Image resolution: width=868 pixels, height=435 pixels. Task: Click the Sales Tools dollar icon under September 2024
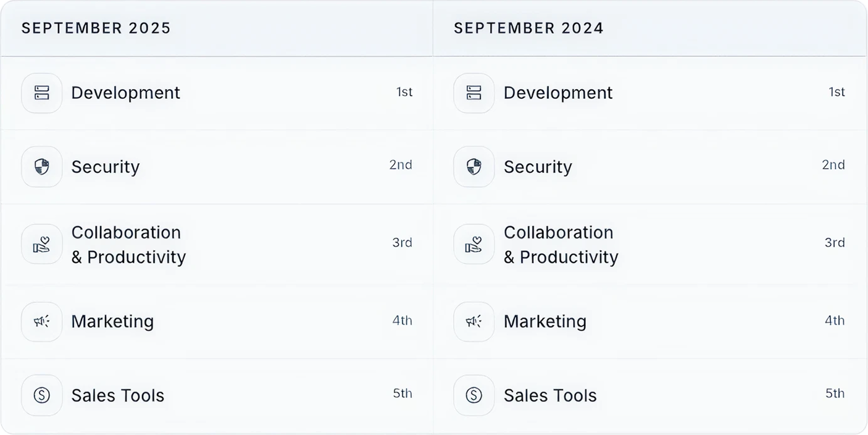click(474, 395)
